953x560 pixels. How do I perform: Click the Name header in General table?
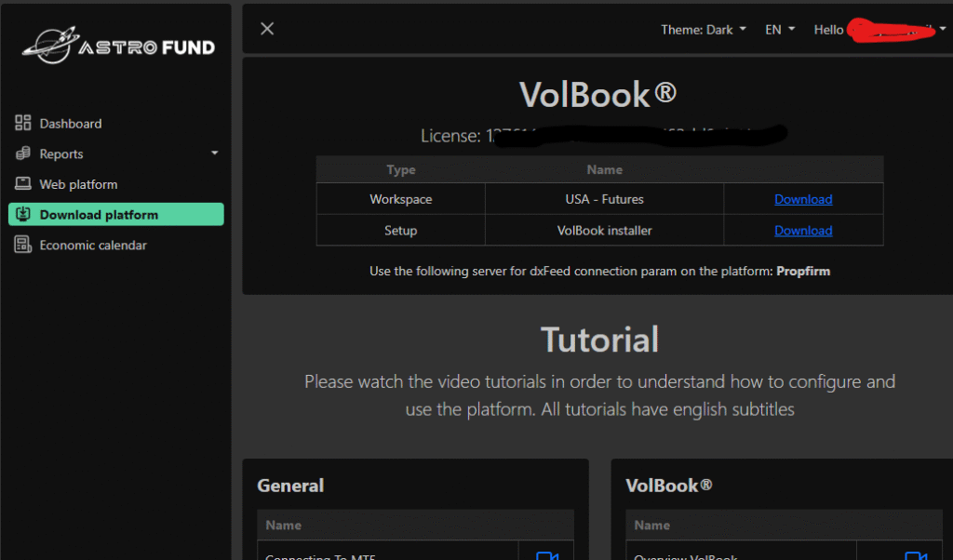[x=283, y=526]
